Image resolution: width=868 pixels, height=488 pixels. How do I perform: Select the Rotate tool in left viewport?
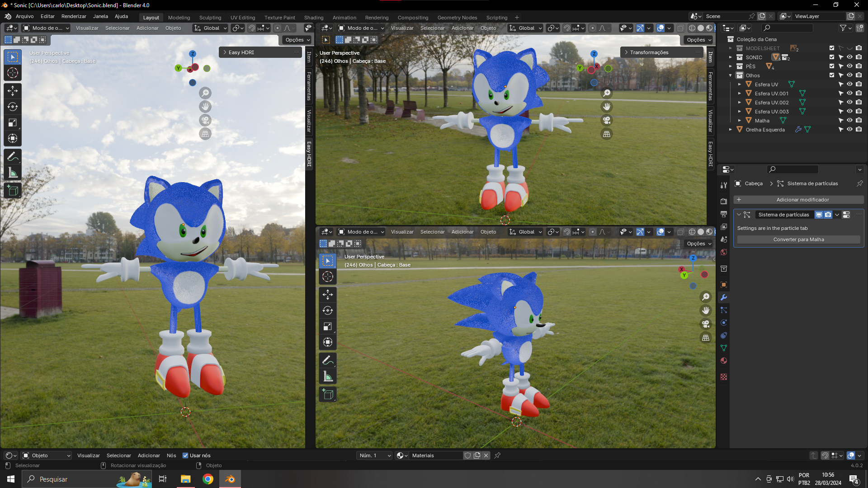point(13,107)
